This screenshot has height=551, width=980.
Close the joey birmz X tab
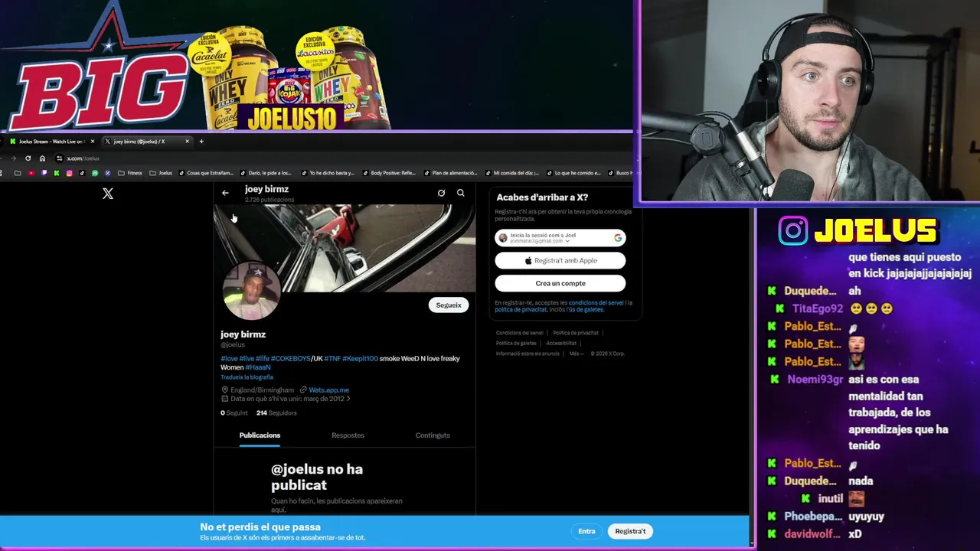tap(187, 141)
